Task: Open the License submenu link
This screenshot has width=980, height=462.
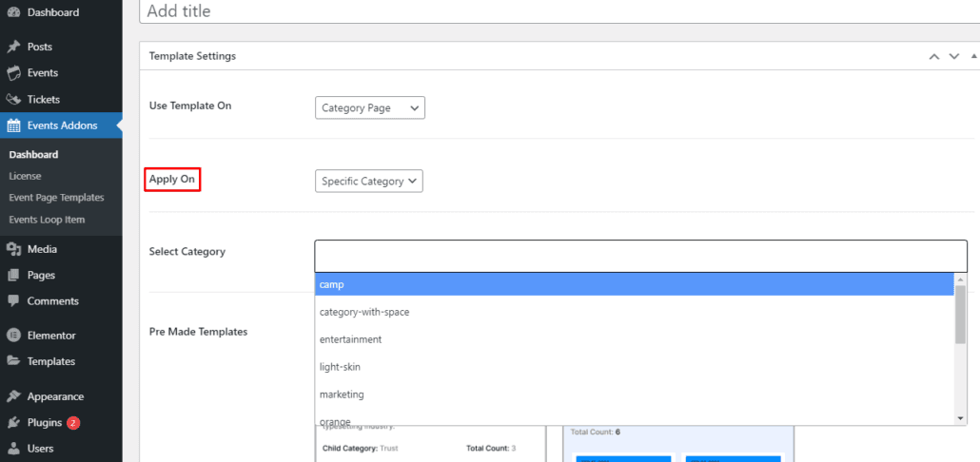Action: tap(25, 176)
